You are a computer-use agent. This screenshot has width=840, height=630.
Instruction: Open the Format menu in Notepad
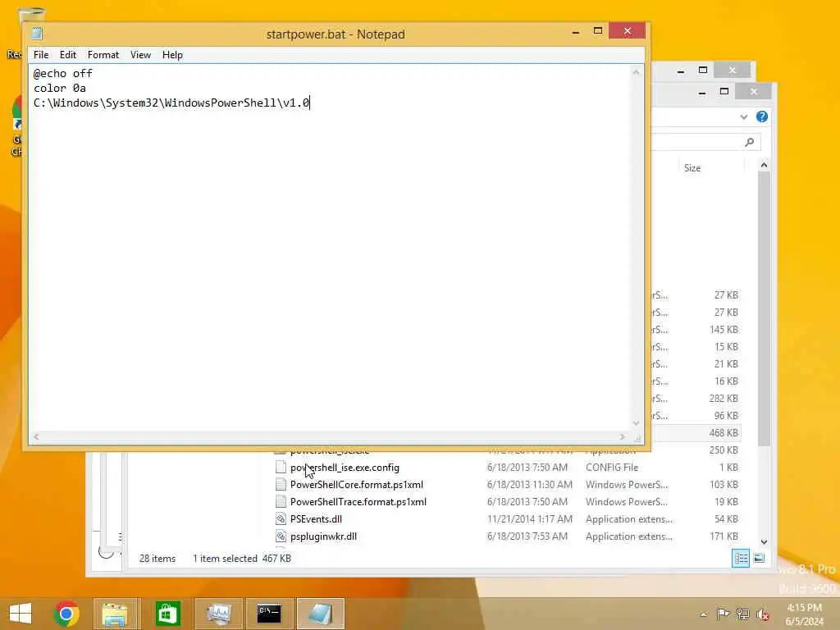103,55
